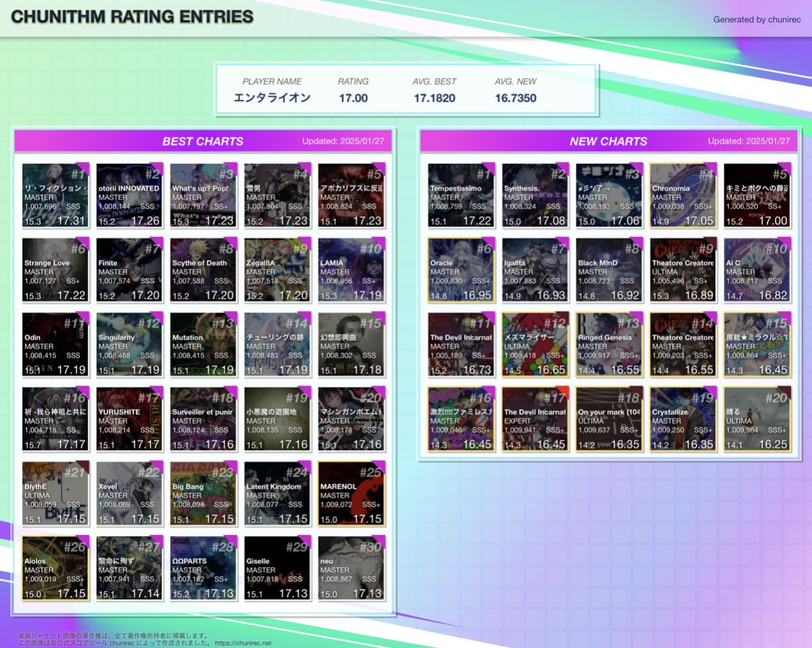This screenshot has width=812, height=648.
Task: Click the new chart #3 rated 17.06
Action: click(609, 195)
